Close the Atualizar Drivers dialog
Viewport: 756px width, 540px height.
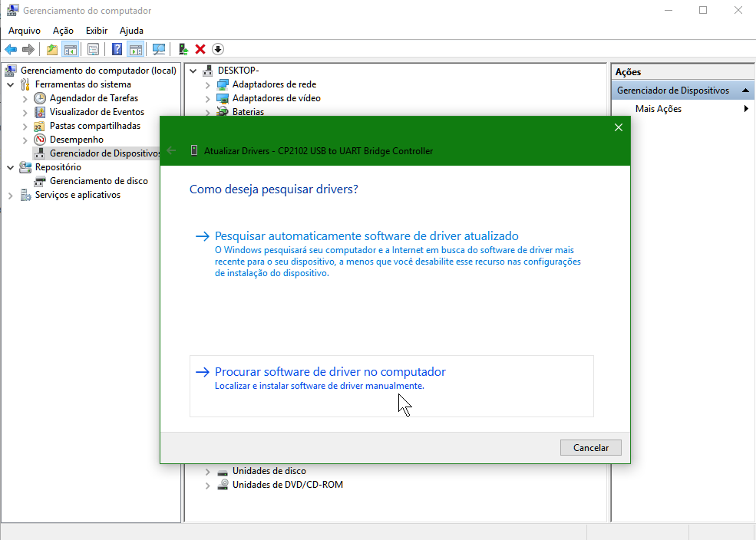619,127
